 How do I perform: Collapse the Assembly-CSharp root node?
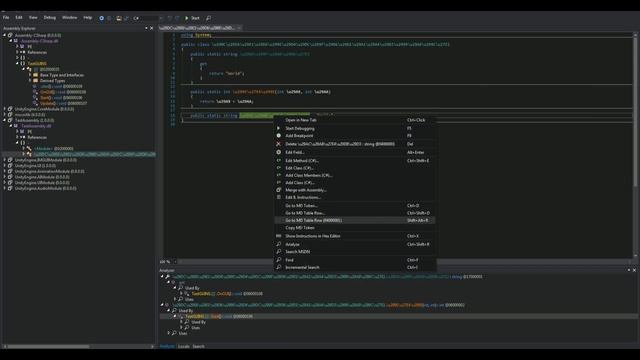click(5, 35)
